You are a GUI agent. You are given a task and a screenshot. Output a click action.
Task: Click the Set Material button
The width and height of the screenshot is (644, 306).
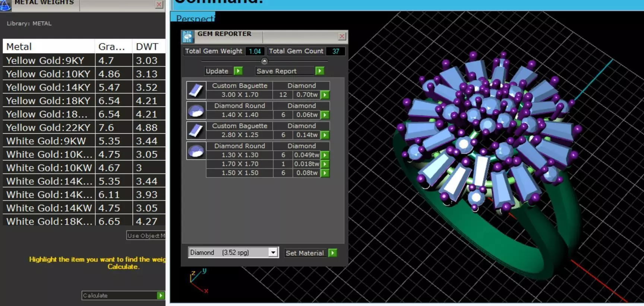click(306, 253)
